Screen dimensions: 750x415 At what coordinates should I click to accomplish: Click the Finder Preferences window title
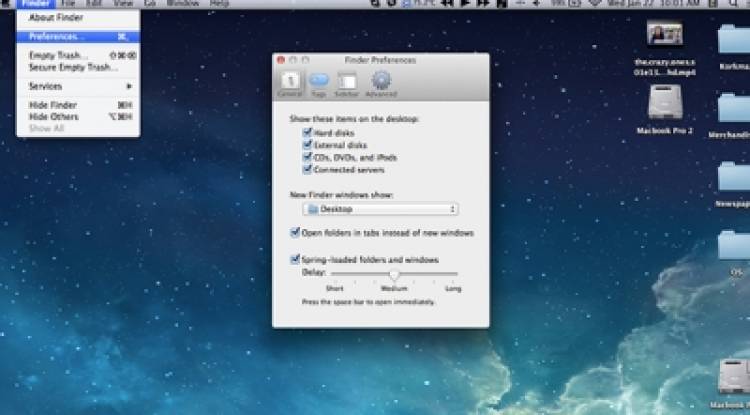(380, 60)
